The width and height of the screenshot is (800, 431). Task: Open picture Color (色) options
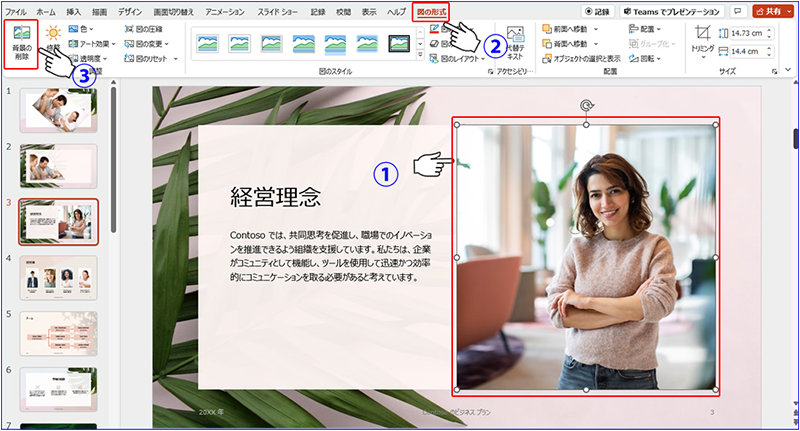click(81, 29)
